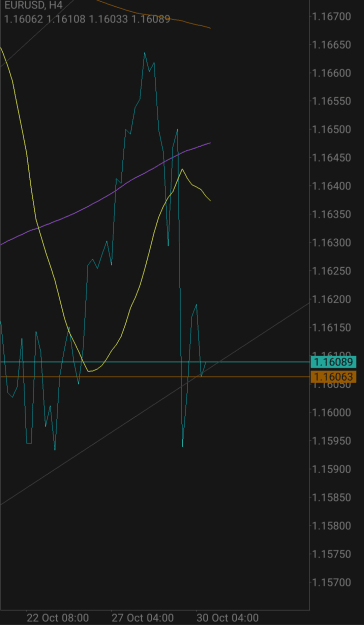Click the 1.16450 price scale value
The height and width of the screenshot is (625, 364).
pos(333,158)
